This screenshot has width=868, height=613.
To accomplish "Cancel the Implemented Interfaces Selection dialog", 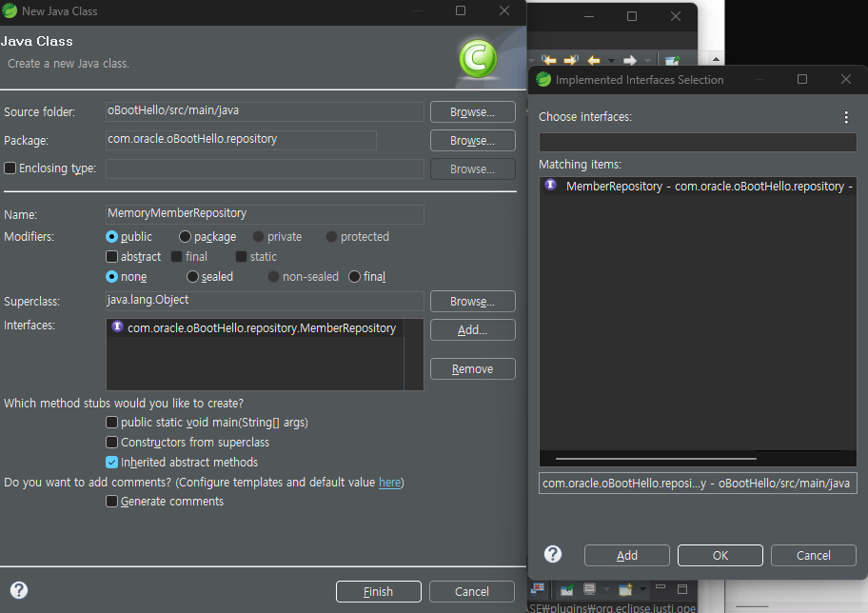I will (x=813, y=555).
